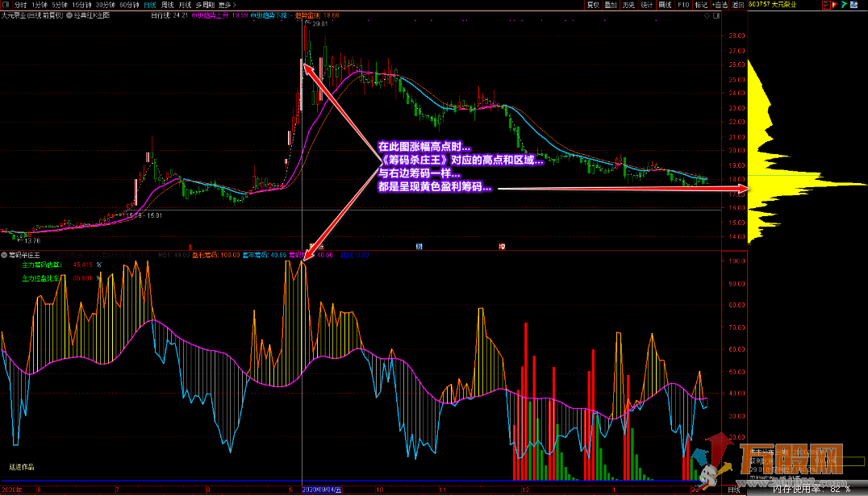This screenshot has width=868, height=496.
Task: Click the 2020年 label on time axis
Action: 10,490
